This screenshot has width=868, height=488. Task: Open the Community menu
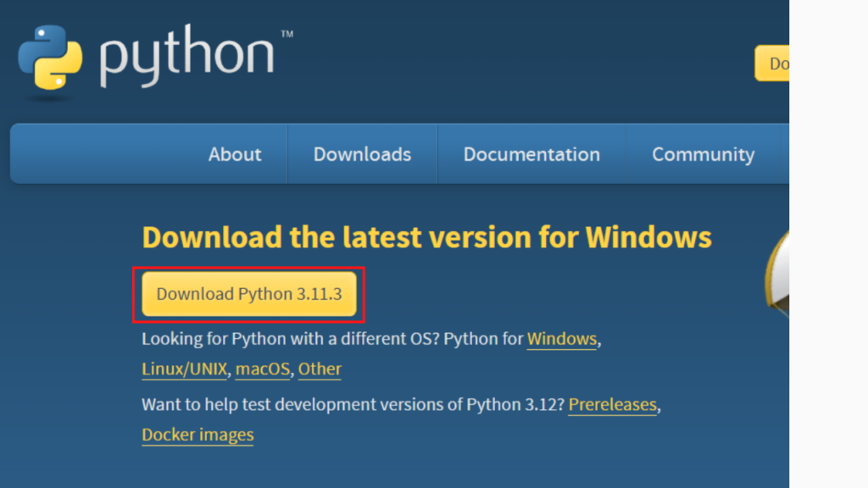pyautogui.click(x=703, y=154)
